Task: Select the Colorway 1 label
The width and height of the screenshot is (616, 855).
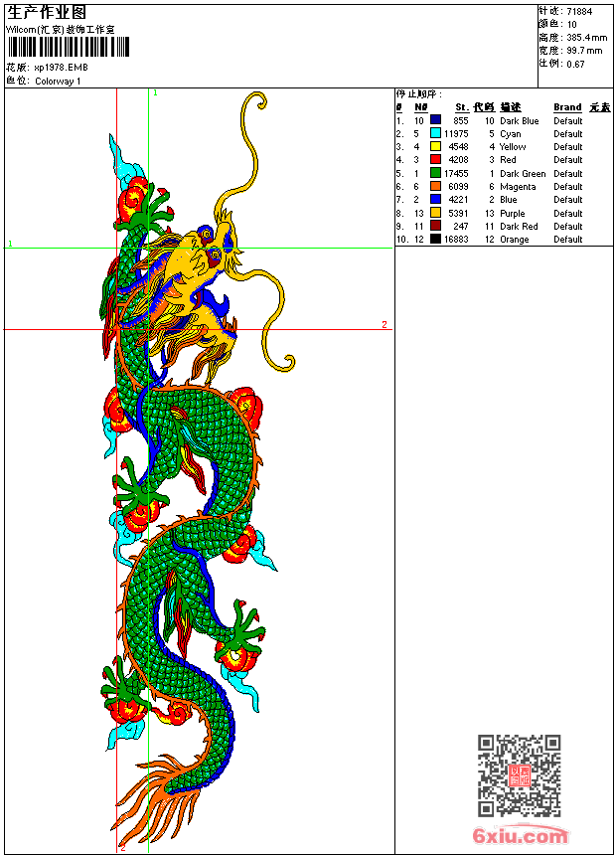Action: tap(59, 82)
